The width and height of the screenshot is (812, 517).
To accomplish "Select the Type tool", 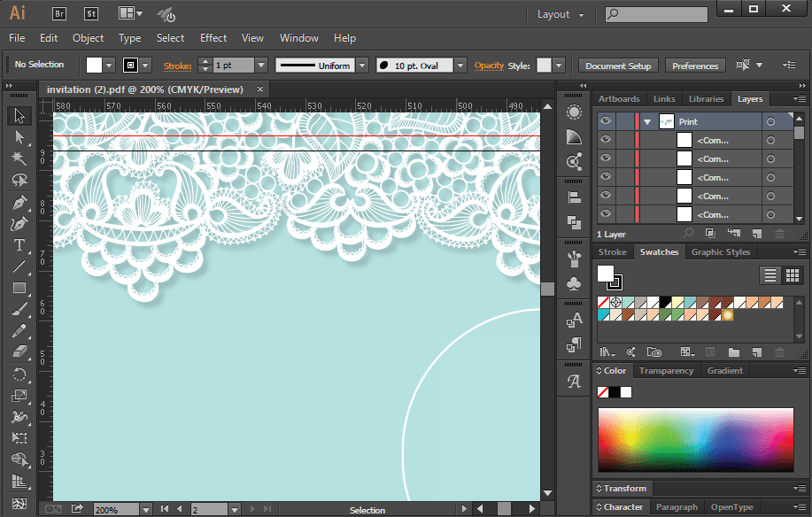I will 19,245.
